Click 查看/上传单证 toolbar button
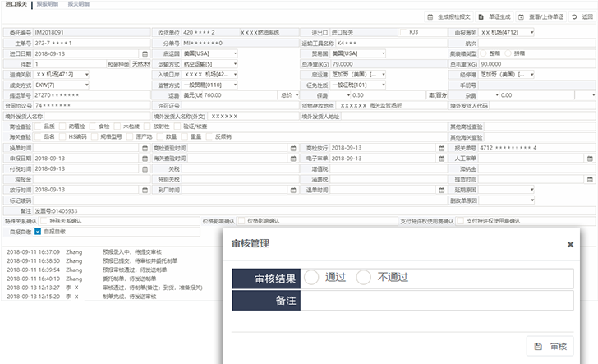 coord(541,16)
